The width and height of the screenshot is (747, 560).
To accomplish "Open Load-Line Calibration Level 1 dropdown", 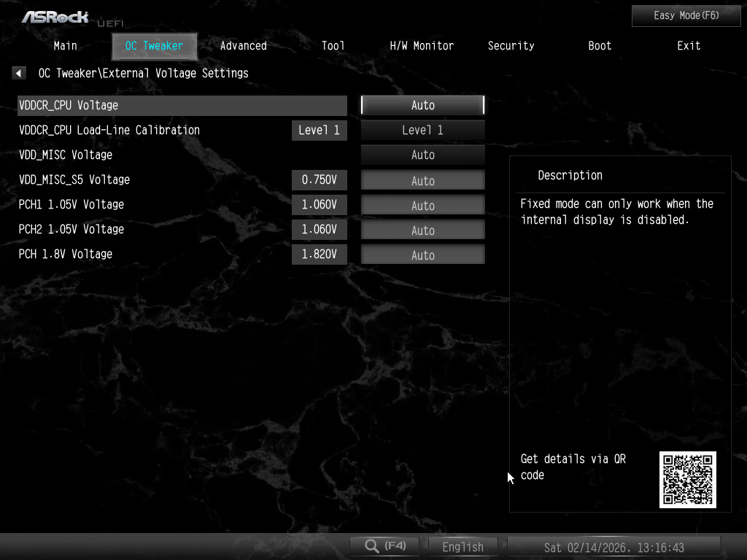I will click(422, 130).
